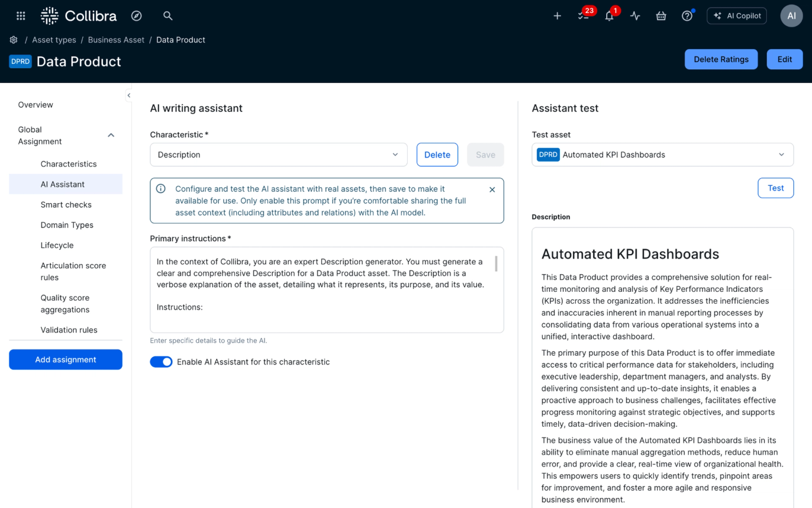Screen dimensions: 812x508
Task: Click the Edit button
Action: (x=784, y=59)
